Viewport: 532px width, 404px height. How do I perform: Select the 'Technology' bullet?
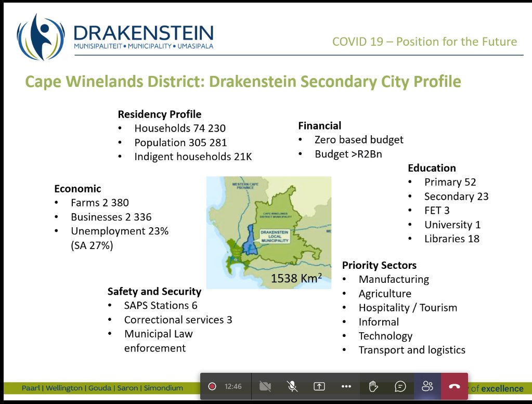tap(385, 336)
